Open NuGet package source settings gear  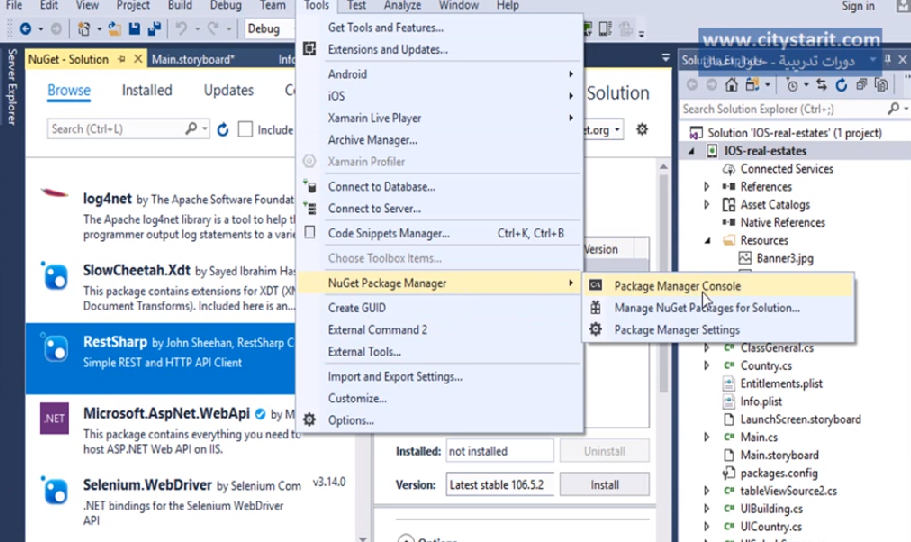coord(641,129)
